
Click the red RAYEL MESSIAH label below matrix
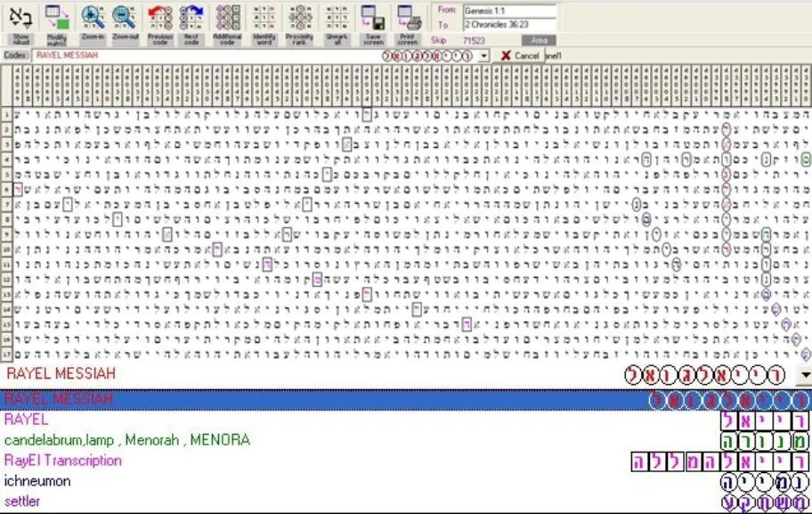pyautogui.click(x=61, y=373)
